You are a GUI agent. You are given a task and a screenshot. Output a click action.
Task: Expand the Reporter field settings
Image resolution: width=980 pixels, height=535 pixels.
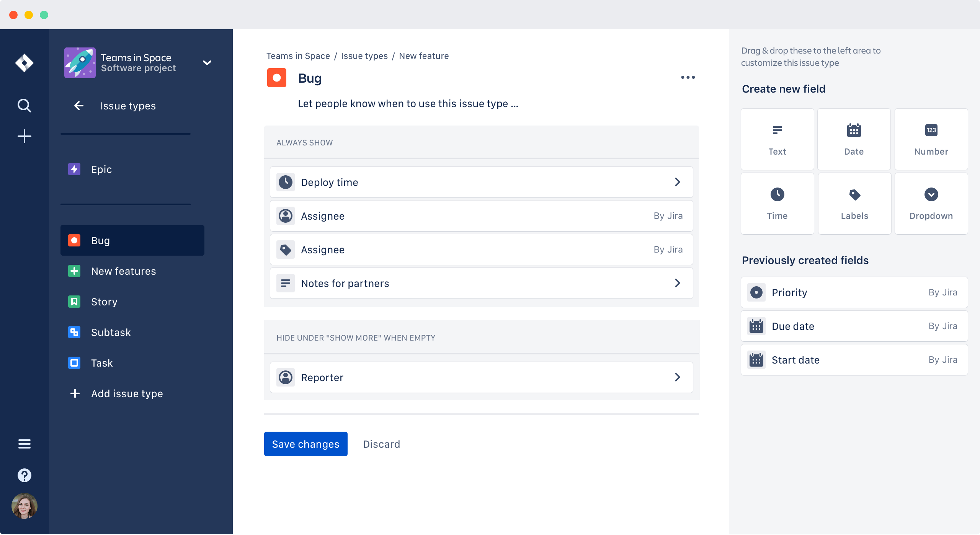click(x=678, y=378)
